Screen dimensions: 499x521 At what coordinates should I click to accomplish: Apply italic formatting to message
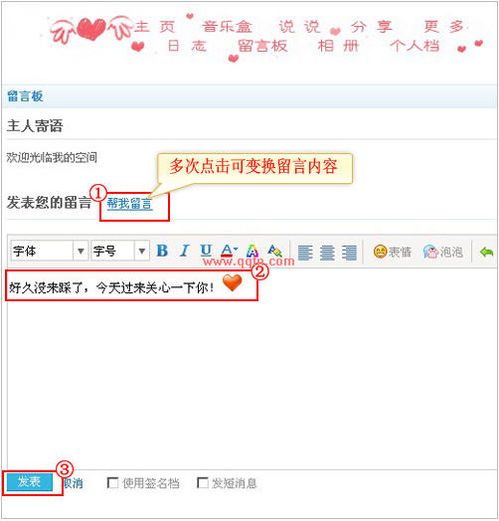coord(184,251)
